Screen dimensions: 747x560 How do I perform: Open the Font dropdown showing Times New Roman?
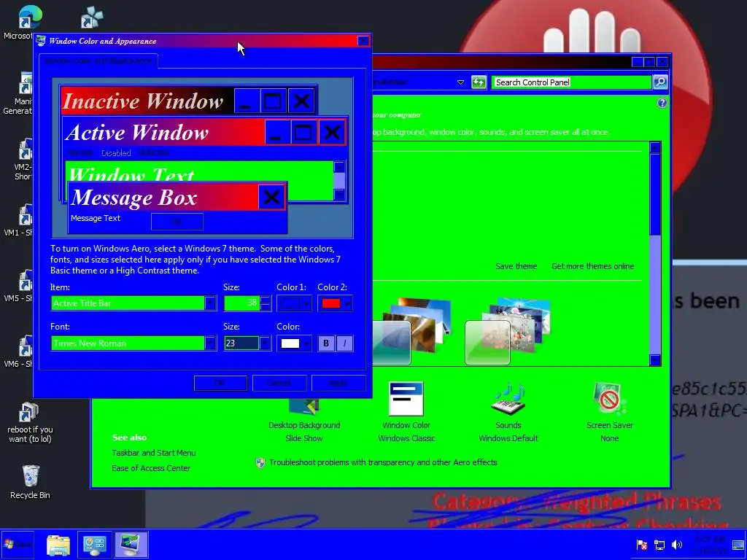click(134, 343)
